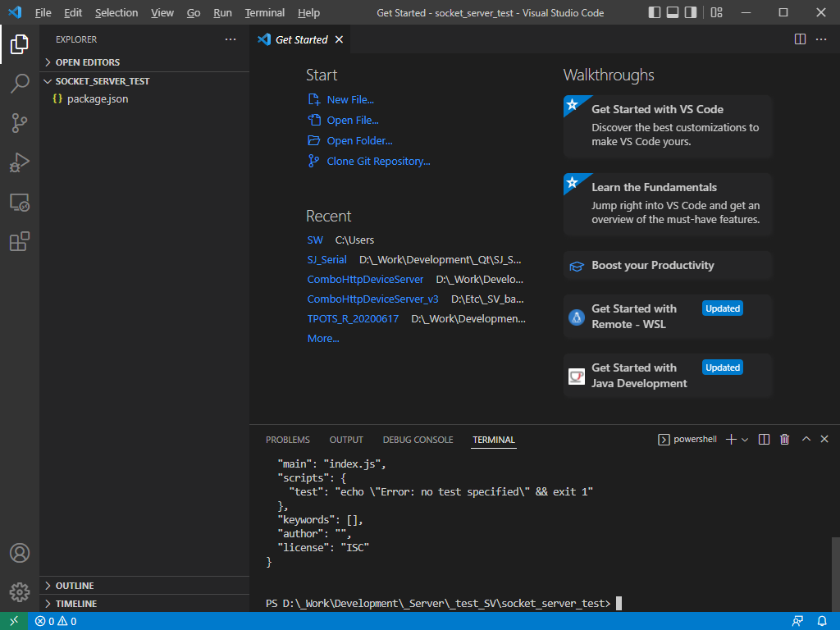The width and height of the screenshot is (840, 630).
Task: Open the Help menu
Action: tap(308, 12)
